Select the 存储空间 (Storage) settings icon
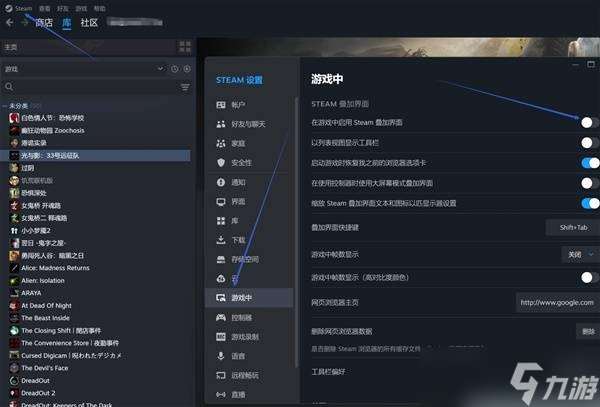Image resolution: width=600 pixels, height=407 pixels. 221,259
